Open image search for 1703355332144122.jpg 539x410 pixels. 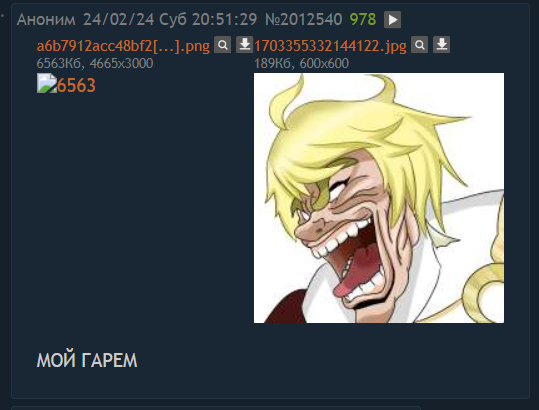click(x=419, y=45)
